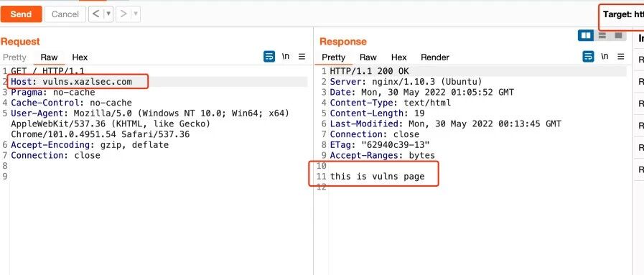Click the Server: nginx/1.10.3 header
This screenshot has width=644, height=275.
coord(406,82)
